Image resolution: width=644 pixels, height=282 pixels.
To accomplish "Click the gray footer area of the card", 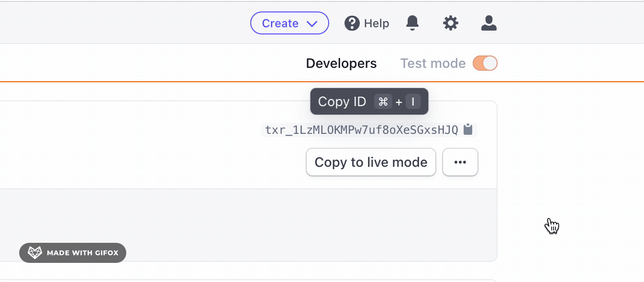I will pos(248,225).
